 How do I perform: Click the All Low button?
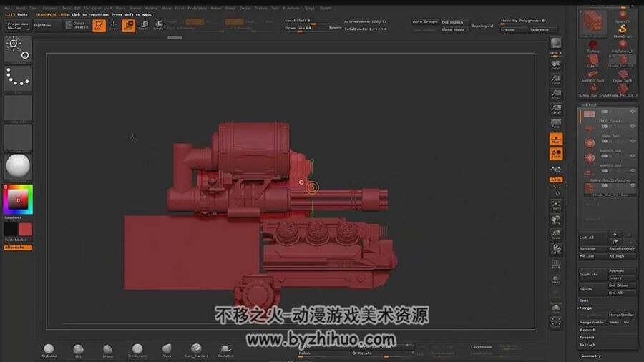(592, 256)
